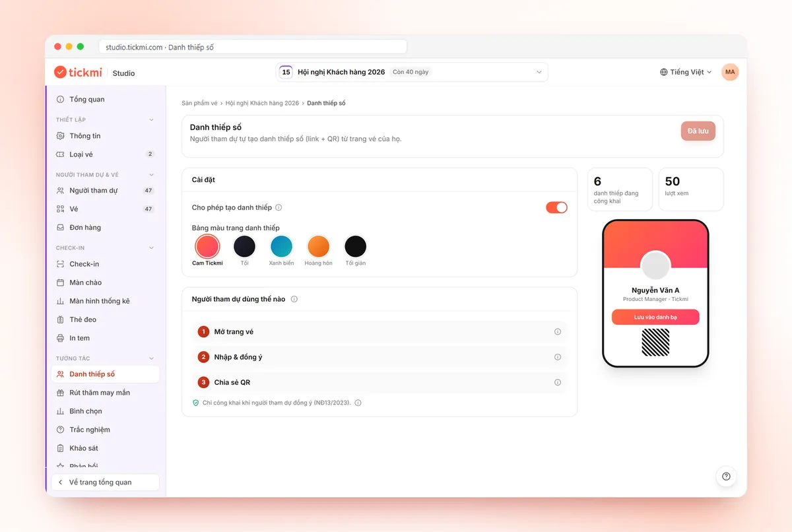Viewport: 792px width, 532px height.
Task: Click the In tem printer icon
Action: click(x=61, y=338)
